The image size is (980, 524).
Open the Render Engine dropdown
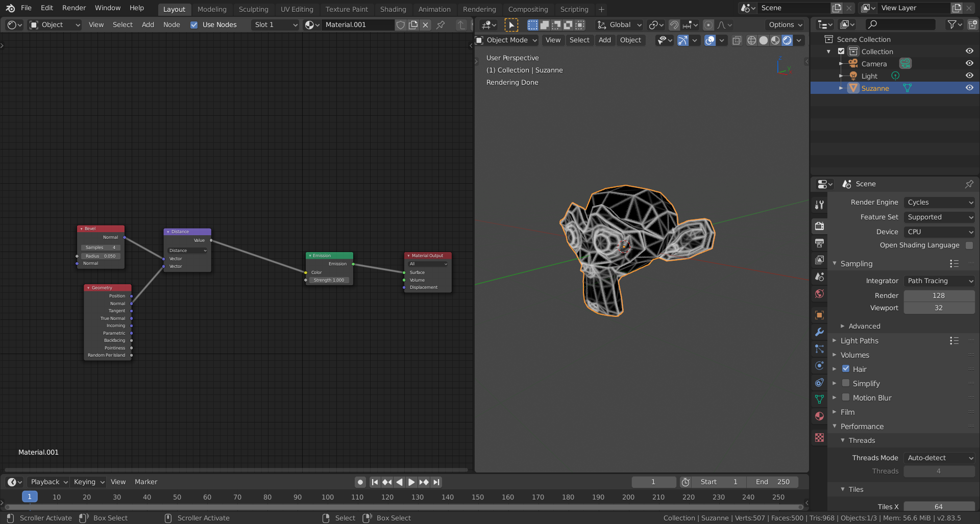pos(939,203)
